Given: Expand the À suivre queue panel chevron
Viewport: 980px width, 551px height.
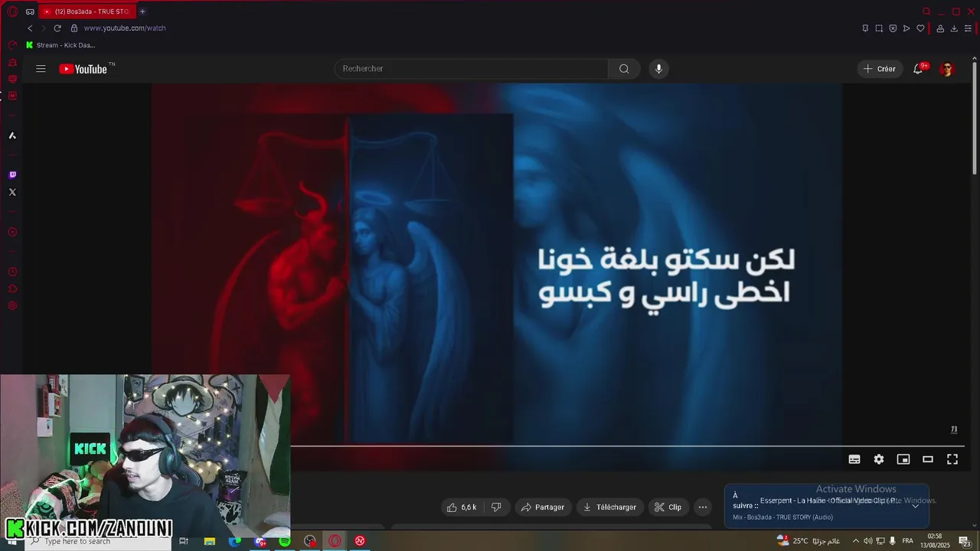Looking at the screenshot, I should point(915,506).
